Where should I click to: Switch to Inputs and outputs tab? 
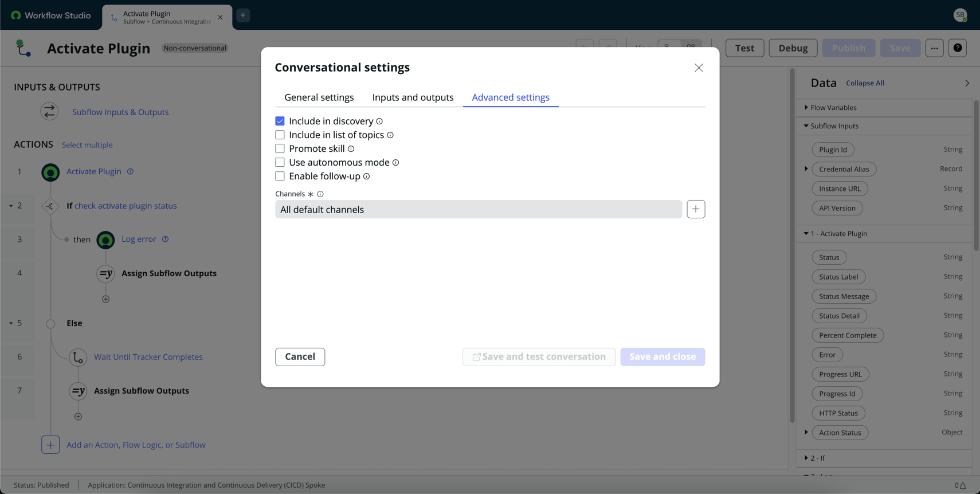coord(413,97)
